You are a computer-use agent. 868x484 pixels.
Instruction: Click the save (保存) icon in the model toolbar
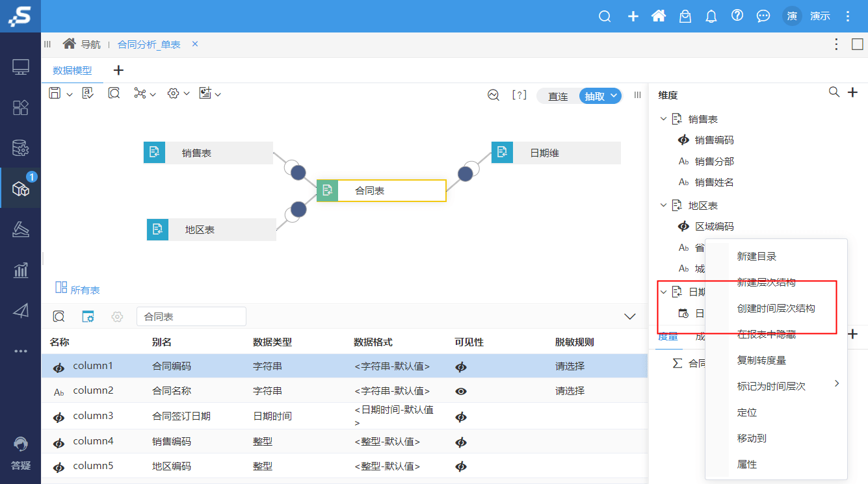[x=55, y=93]
